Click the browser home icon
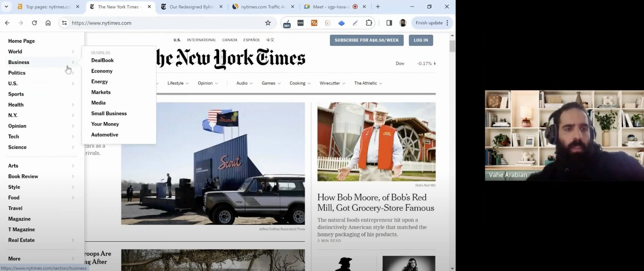644x271 pixels. point(48,23)
